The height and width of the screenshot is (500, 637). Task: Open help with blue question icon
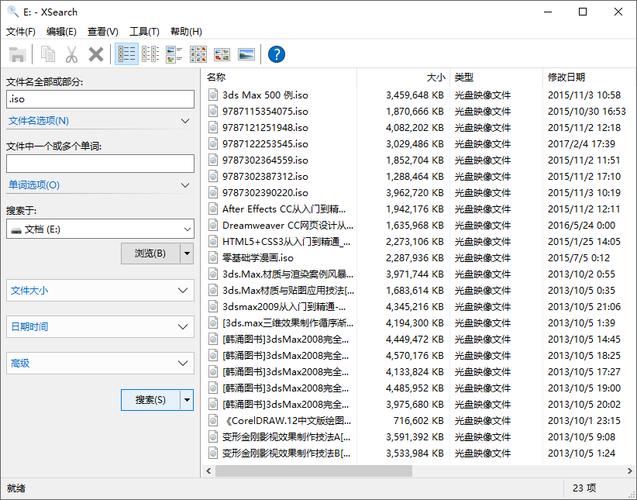(276, 54)
